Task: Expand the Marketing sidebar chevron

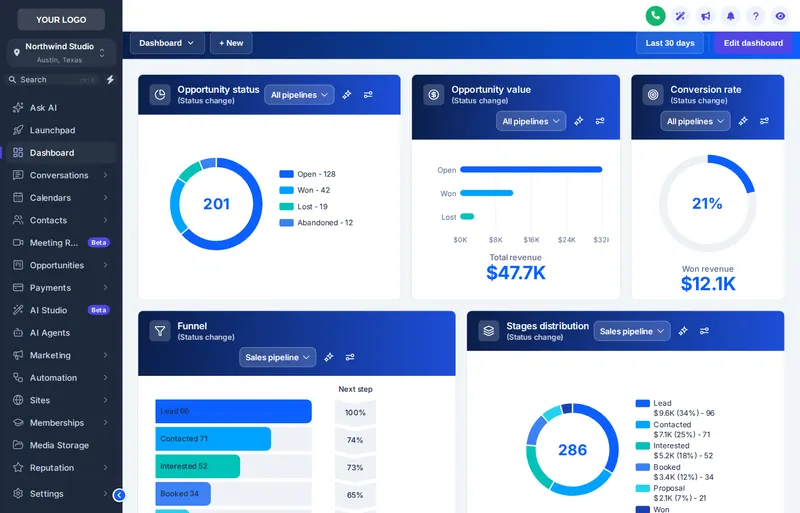Action: tap(105, 355)
